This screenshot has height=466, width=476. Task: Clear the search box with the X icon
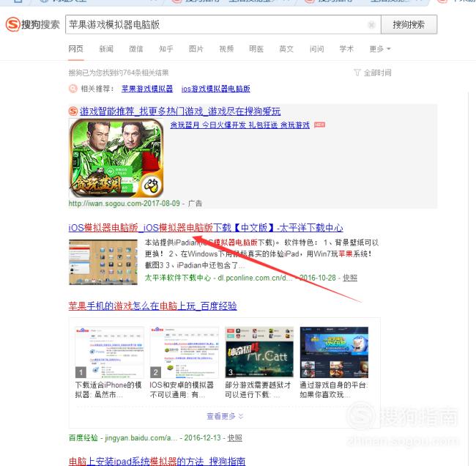pyautogui.click(x=371, y=25)
